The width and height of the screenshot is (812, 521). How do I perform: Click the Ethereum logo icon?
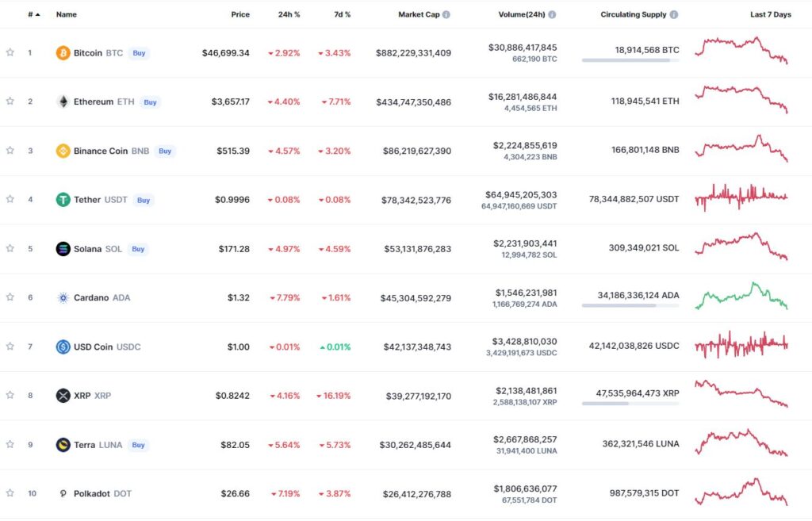pyautogui.click(x=63, y=102)
